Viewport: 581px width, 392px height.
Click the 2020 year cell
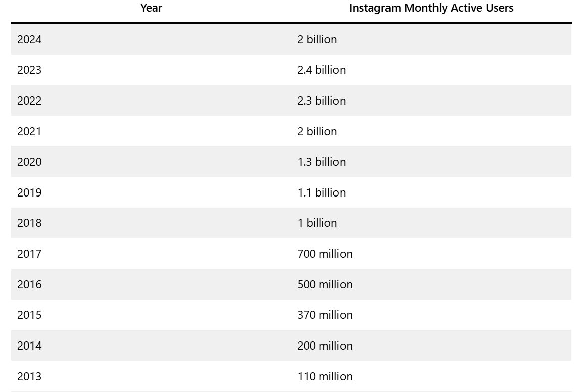pos(29,162)
